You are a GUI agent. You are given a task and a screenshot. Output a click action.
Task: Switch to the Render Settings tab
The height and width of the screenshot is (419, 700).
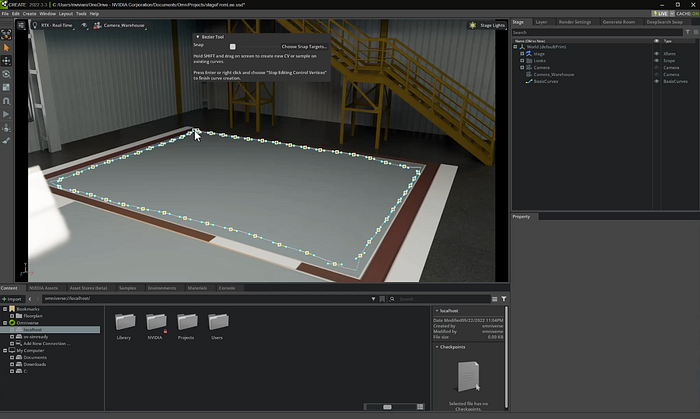pos(576,21)
